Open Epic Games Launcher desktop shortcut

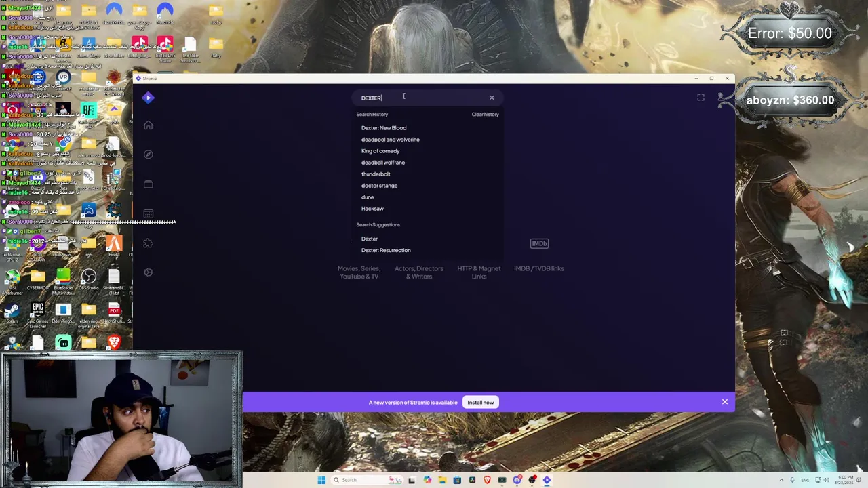point(37,315)
